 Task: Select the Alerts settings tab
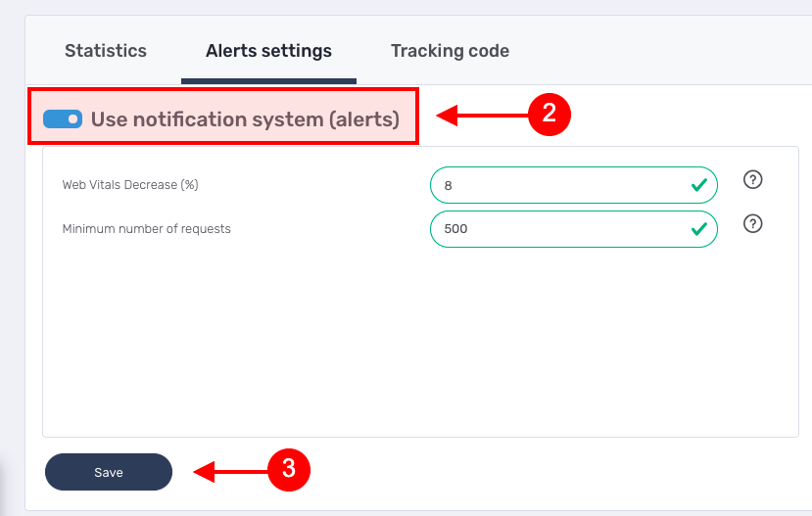[268, 51]
